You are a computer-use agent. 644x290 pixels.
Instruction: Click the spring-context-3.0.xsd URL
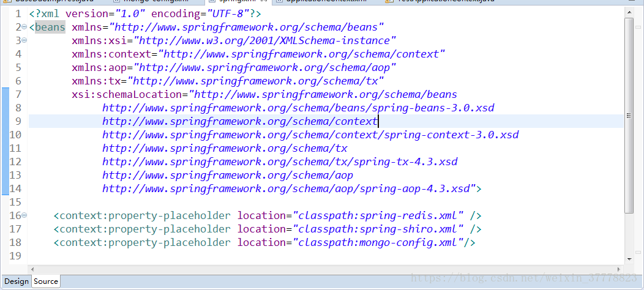click(310, 135)
